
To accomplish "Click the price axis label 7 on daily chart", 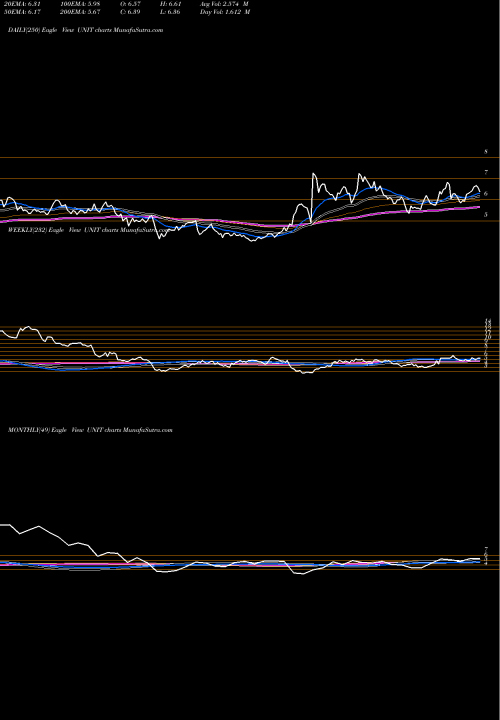I will 485,173.
